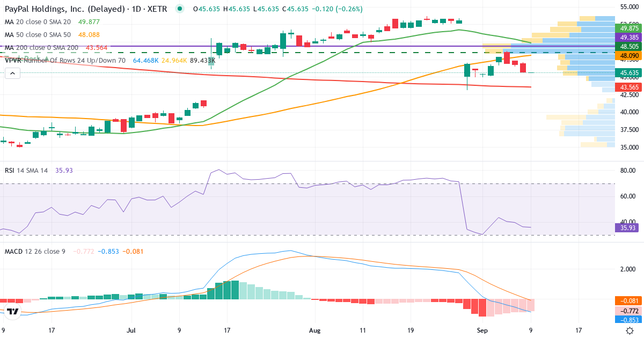Click the MA 200 close 0 SMA 200 legend

(x=41, y=48)
